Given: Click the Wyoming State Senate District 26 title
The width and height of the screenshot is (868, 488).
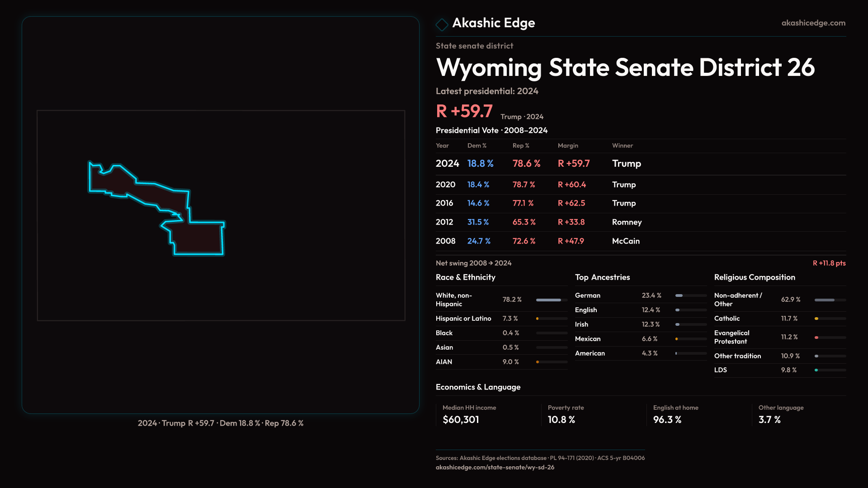Looking at the screenshot, I should tap(625, 68).
